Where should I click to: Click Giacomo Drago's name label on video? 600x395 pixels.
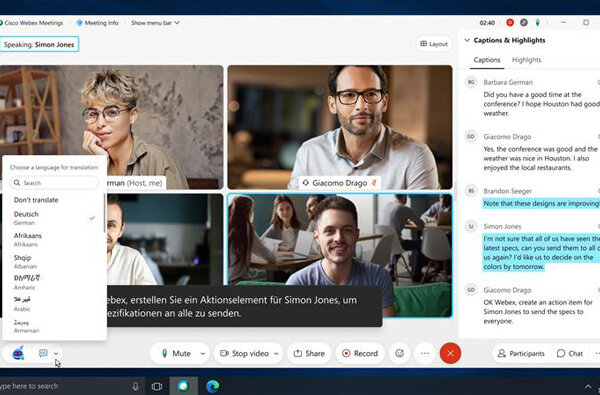339,183
